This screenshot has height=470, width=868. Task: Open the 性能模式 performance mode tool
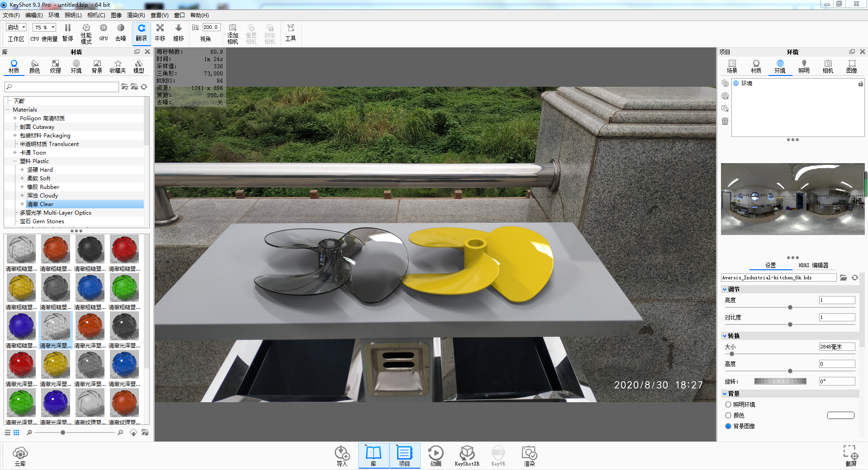coord(86,34)
